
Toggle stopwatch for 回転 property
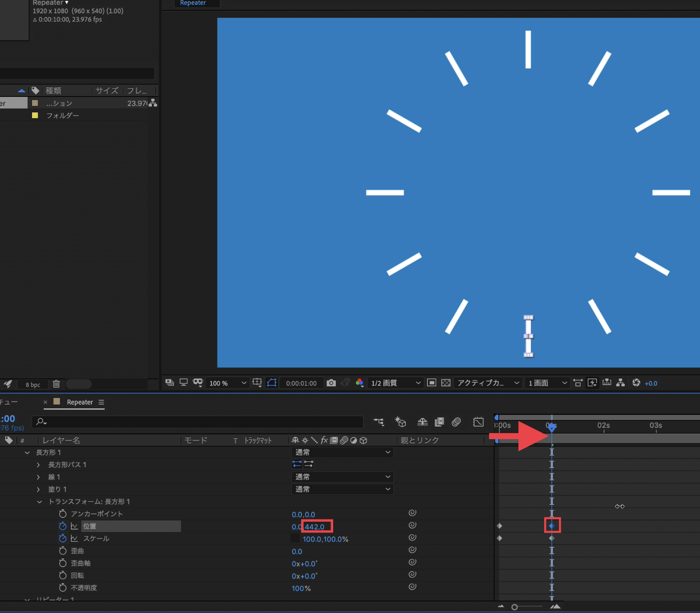tap(63, 575)
